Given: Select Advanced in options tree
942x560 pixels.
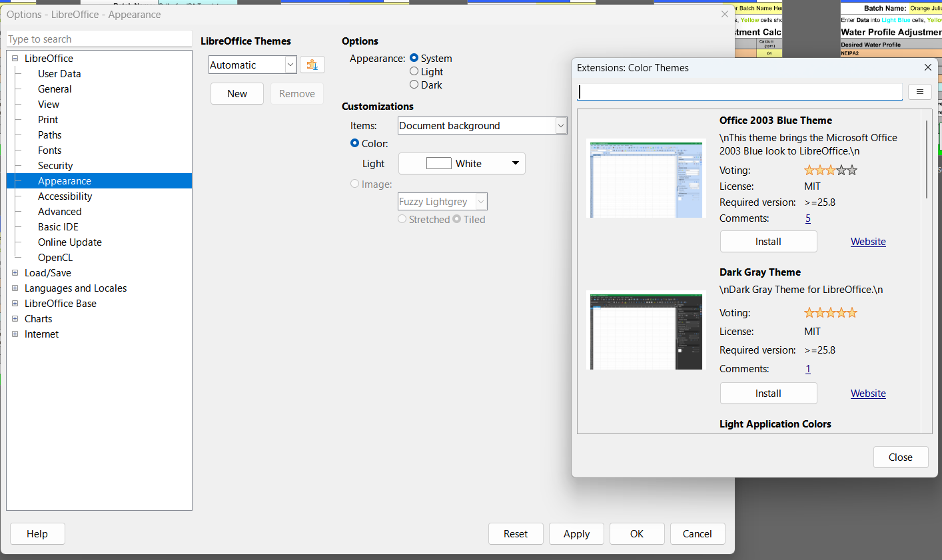Looking at the screenshot, I should tap(59, 212).
